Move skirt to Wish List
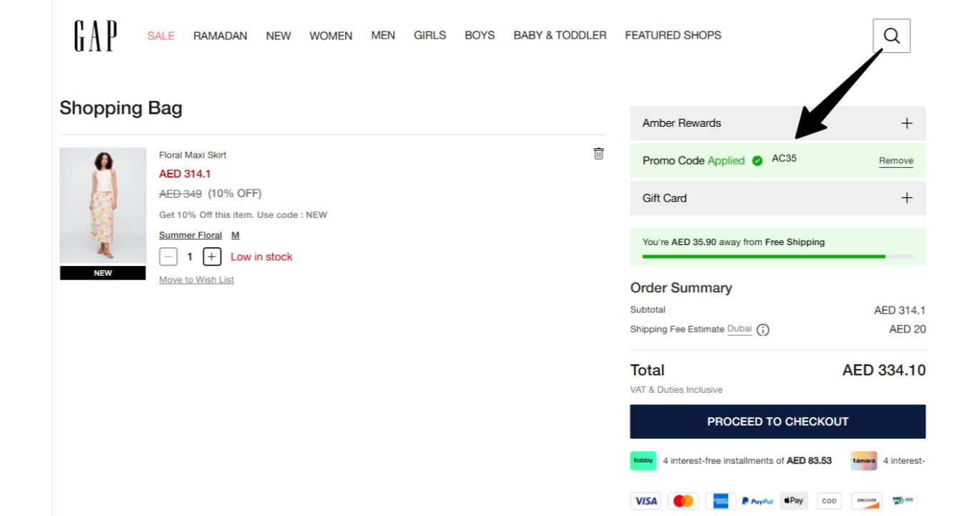 coord(196,279)
